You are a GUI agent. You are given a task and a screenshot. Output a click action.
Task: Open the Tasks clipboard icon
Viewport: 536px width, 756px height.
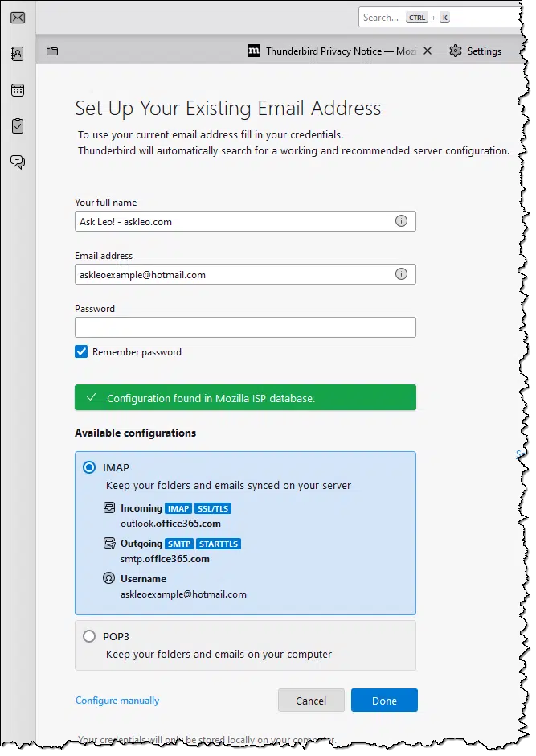click(x=18, y=125)
